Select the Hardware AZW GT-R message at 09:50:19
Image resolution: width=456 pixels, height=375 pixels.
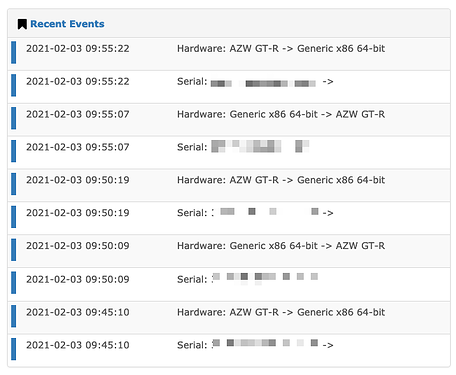click(281, 180)
